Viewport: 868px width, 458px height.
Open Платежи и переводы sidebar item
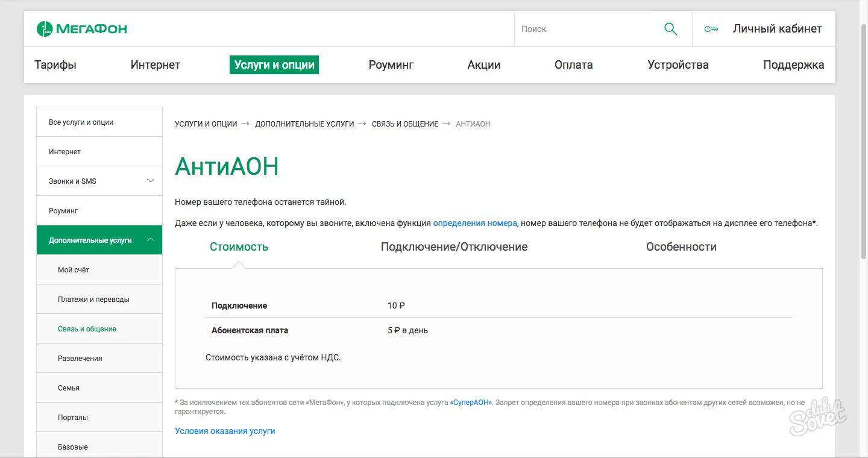(99, 299)
